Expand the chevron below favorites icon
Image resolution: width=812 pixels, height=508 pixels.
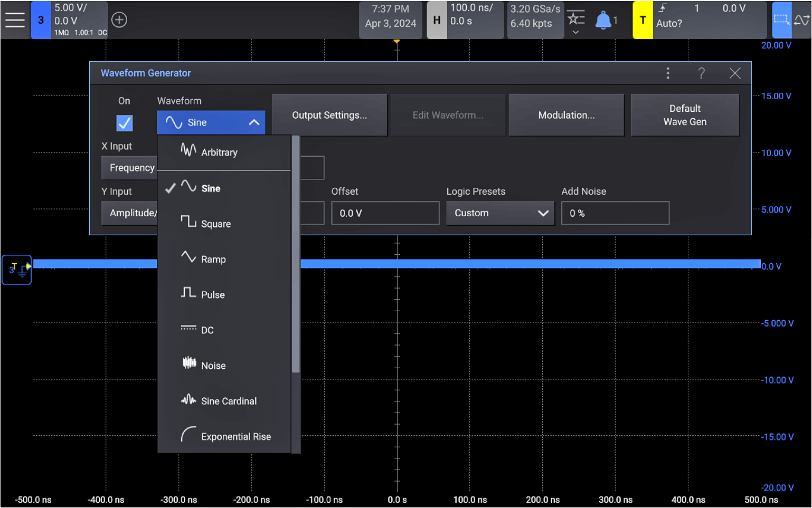click(576, 33)
